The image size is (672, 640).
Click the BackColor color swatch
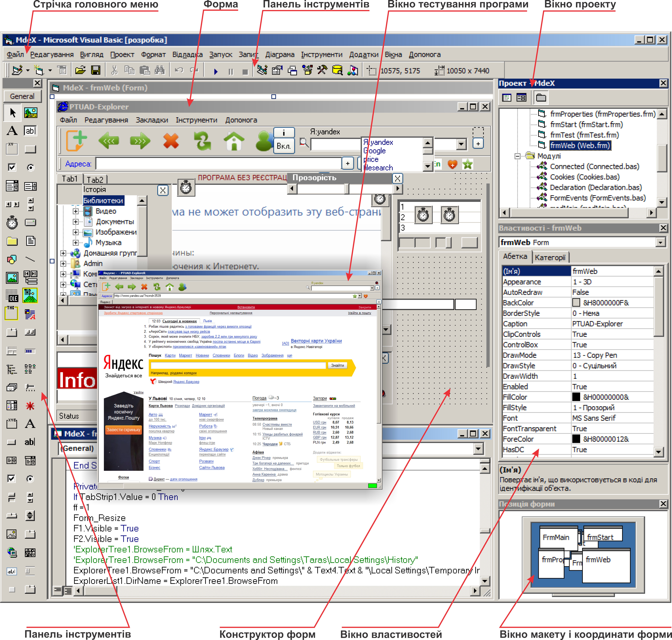coord(576,303)
